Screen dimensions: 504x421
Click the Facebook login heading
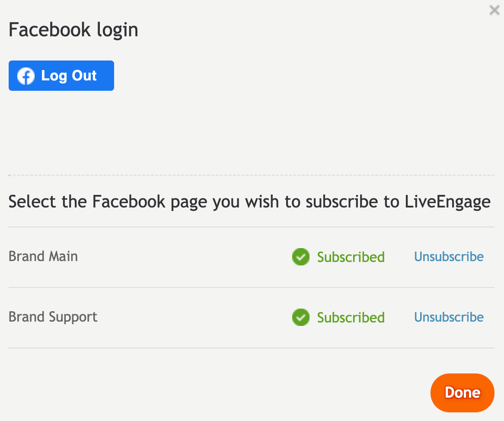click(73, 30)
